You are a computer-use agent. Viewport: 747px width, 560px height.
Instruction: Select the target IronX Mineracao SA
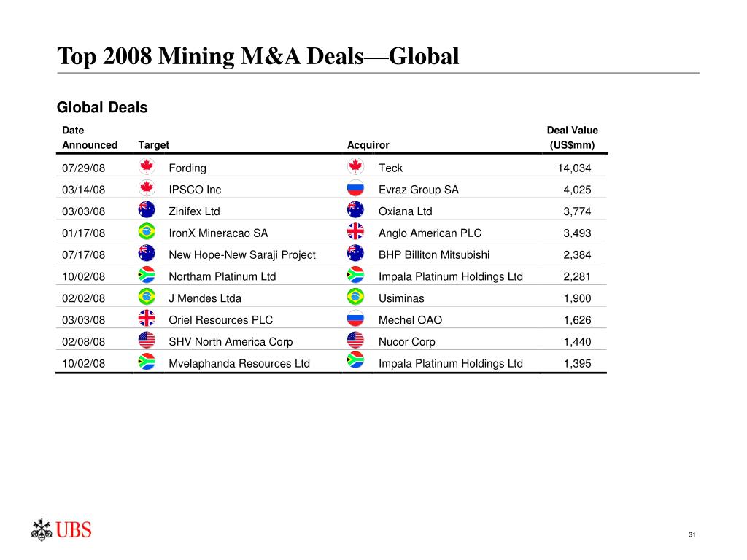point(218,233)
